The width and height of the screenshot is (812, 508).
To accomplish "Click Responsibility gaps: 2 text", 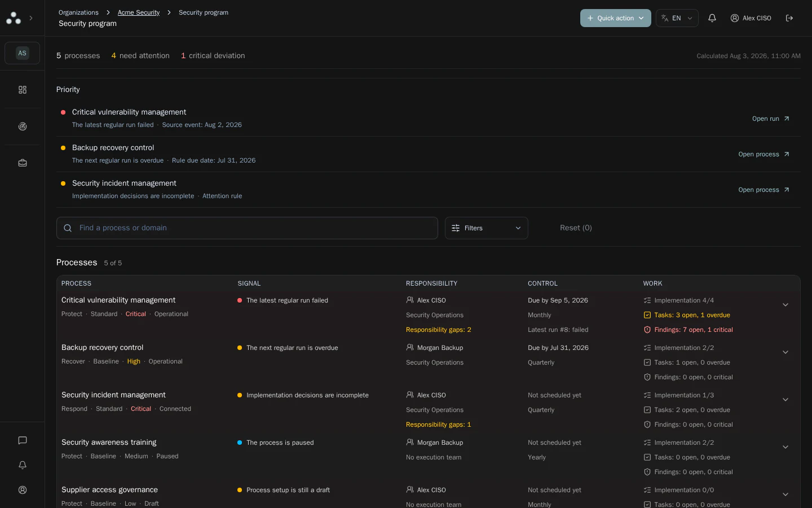I will tap(438, 330).
